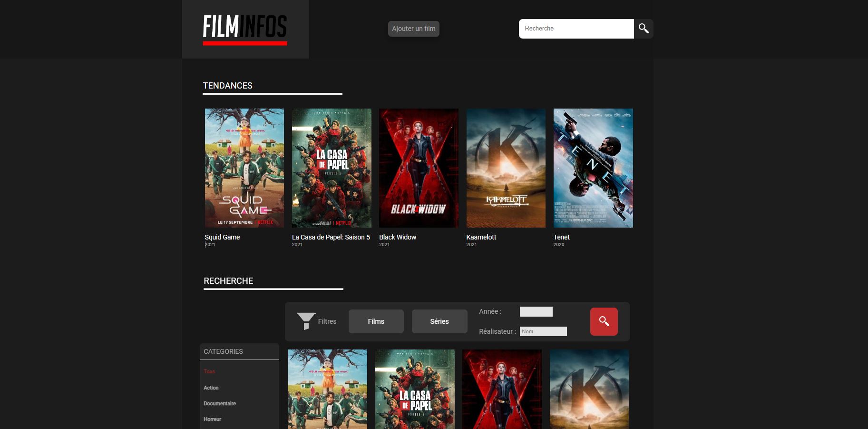Viewport: 868px width, 429px height.
Task: Click the Squid Game title link
Action: [222, 237]
